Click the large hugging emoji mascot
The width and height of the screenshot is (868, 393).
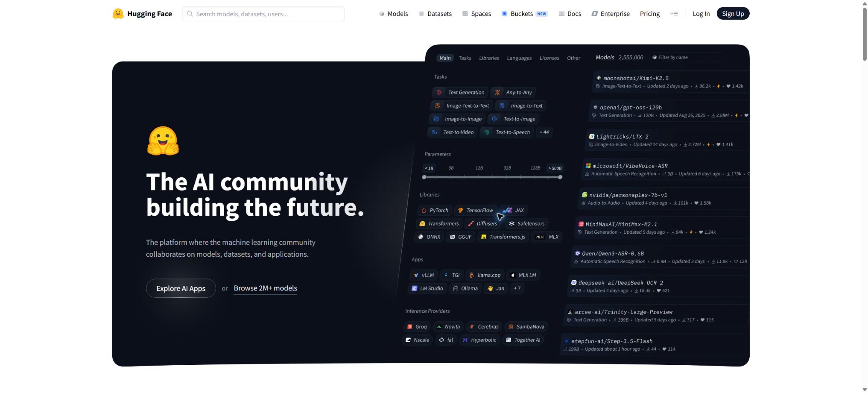pos(163,141)
